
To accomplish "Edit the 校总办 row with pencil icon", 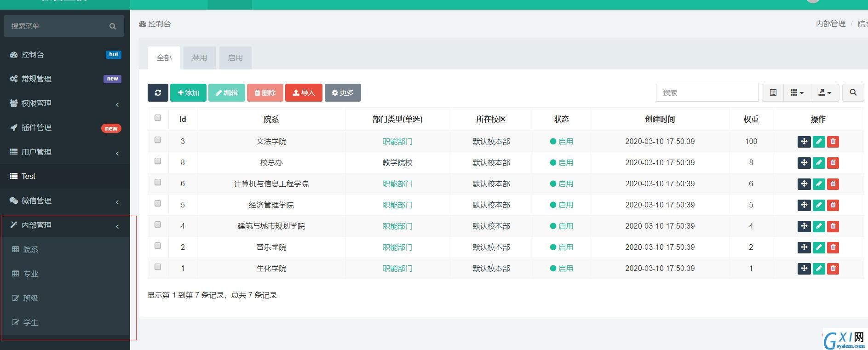I will coord(819,163).
